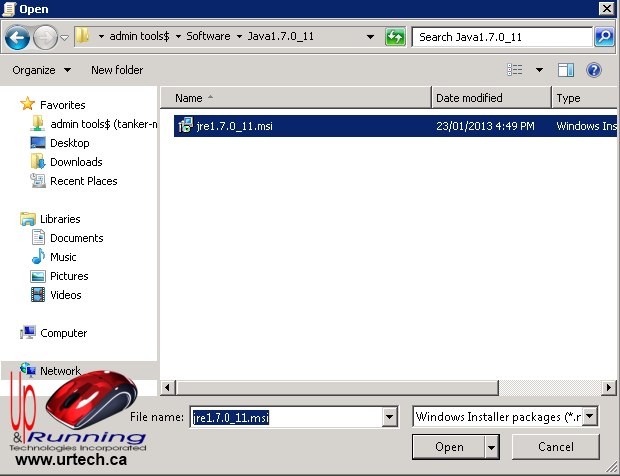The width and height of the screenshot is (620, 476).
Task: Click the Cancel button
Action: tap(555, 447)
